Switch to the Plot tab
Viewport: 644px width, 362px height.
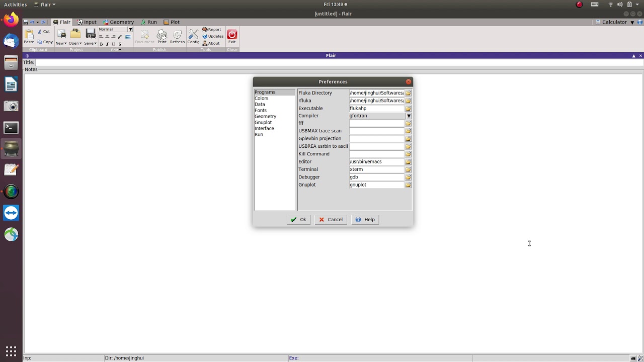point(172,22)
